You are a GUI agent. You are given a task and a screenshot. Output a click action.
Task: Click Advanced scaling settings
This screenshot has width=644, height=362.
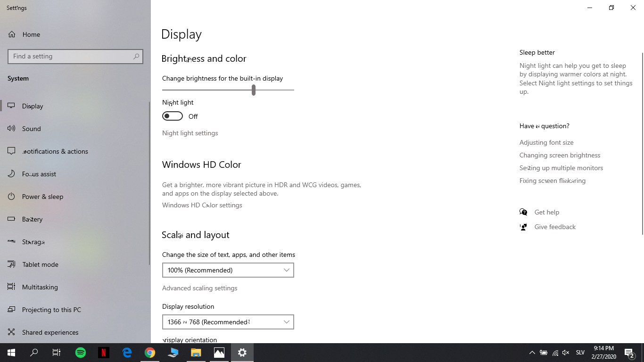click(x=199, y=288)
